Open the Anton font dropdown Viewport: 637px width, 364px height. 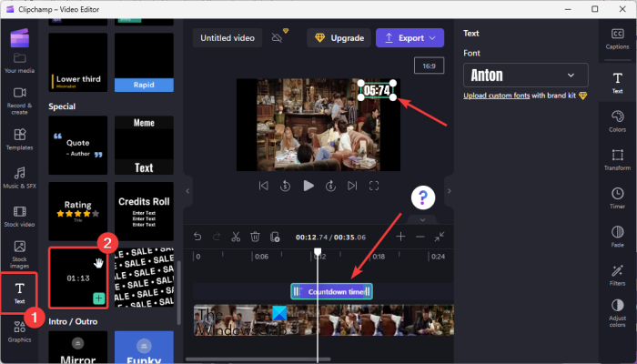click(x=526, y=76)
